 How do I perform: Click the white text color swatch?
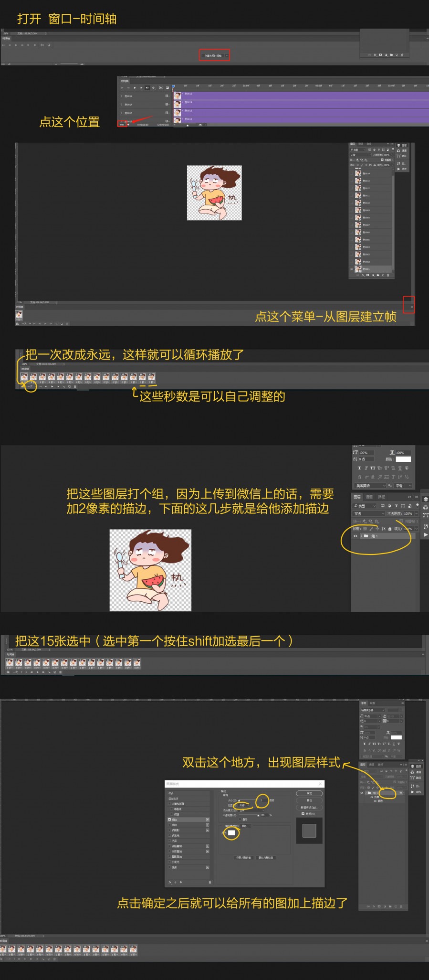pos(403,459)
